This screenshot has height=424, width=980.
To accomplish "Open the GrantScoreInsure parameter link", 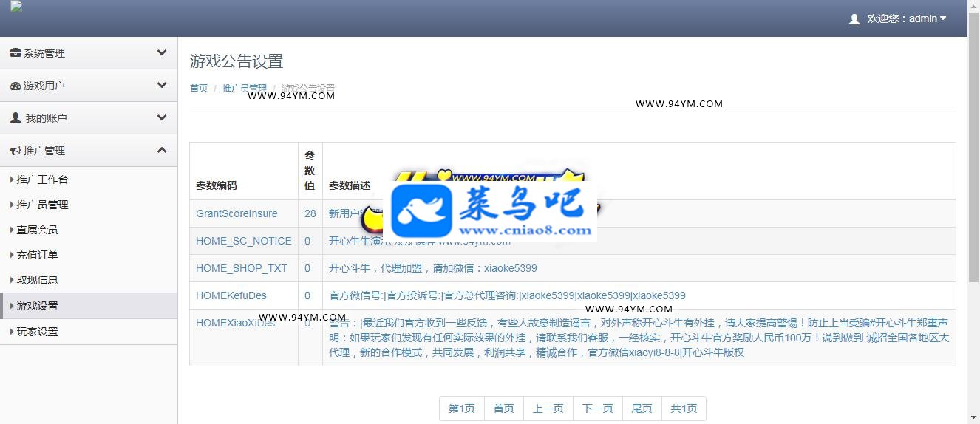I will [237, 213].
